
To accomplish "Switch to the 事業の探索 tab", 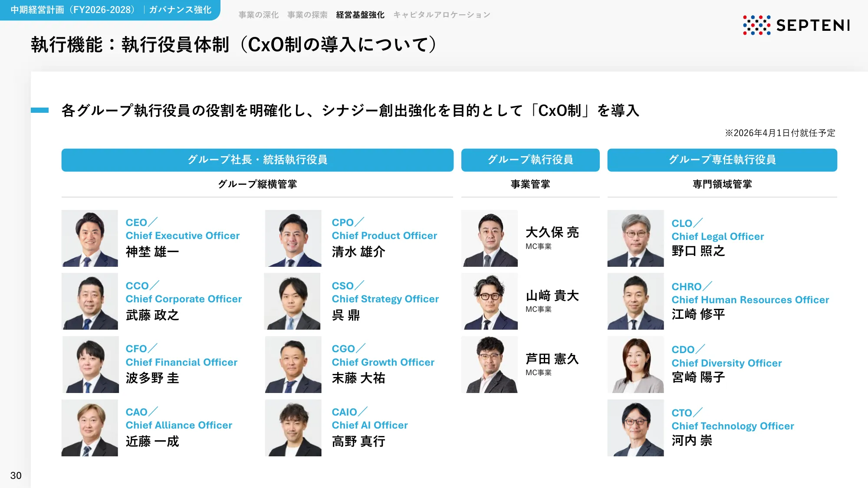I will point(306,14).
